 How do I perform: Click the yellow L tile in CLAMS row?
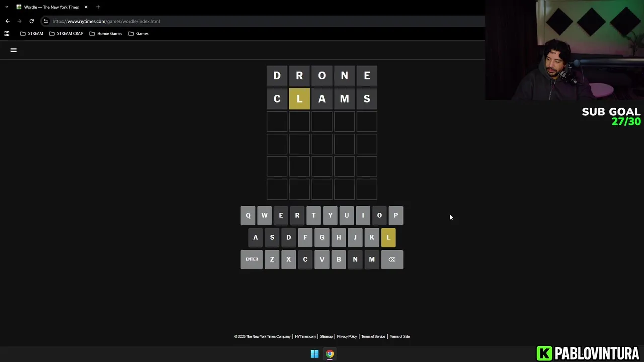pos(299,99)
